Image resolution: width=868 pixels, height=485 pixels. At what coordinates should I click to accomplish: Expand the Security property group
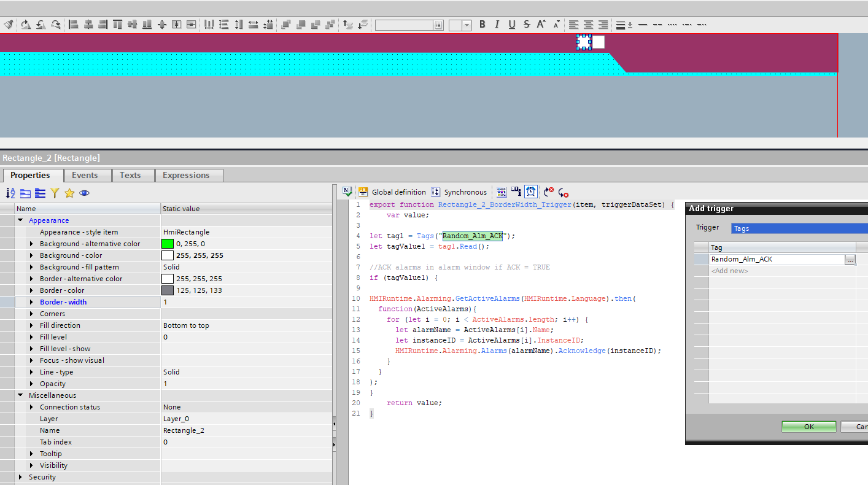point(20,477)
